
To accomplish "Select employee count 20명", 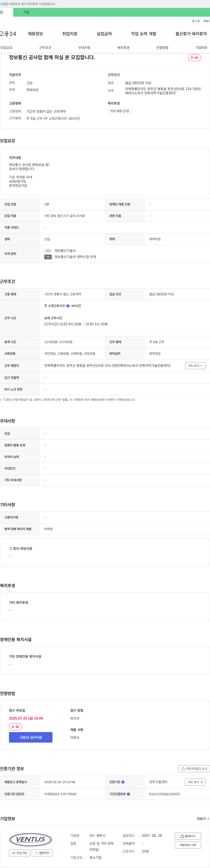I will (145, 852).
